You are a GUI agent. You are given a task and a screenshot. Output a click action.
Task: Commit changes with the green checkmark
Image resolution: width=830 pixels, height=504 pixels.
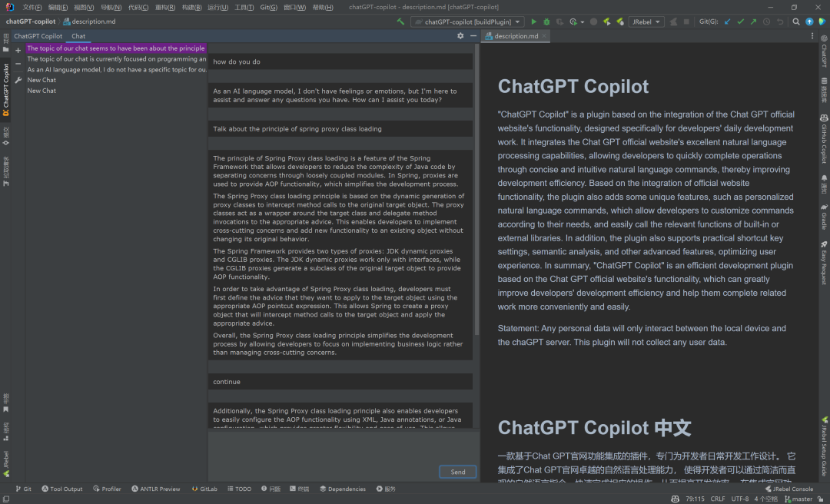(x=741, y=22)
